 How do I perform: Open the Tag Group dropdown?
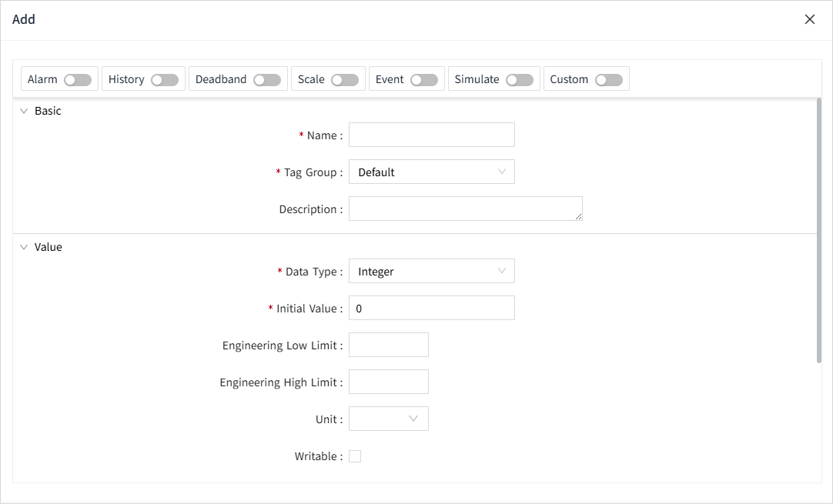point(431,172)
